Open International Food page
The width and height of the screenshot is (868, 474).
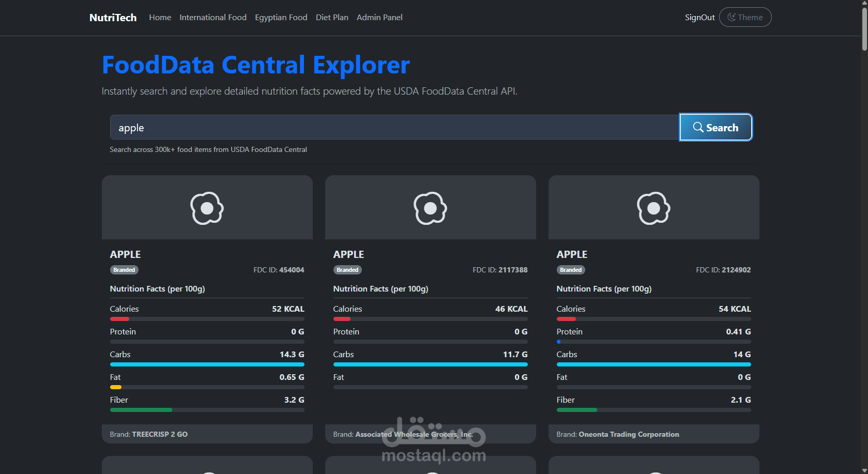tap(213, 18)
